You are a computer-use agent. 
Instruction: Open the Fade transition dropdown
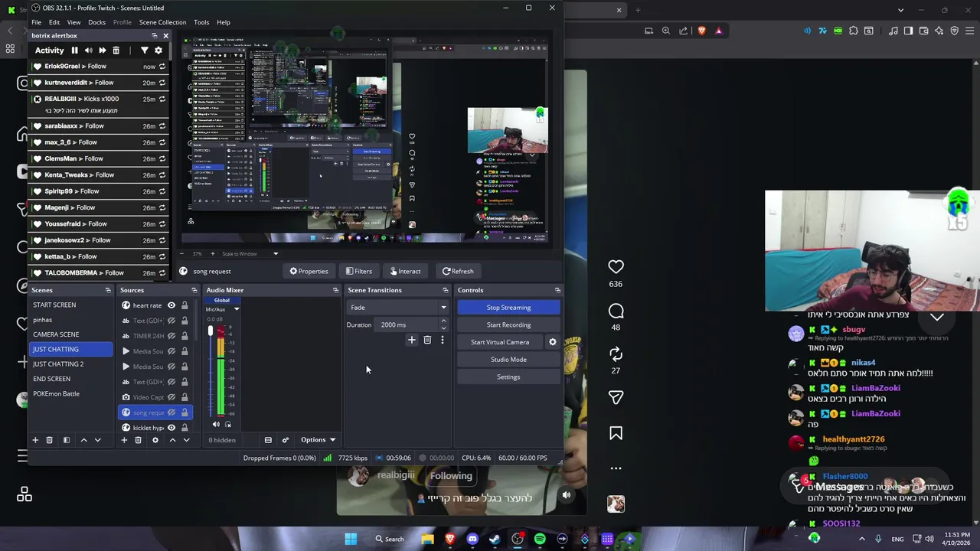[x=398, y=308]
